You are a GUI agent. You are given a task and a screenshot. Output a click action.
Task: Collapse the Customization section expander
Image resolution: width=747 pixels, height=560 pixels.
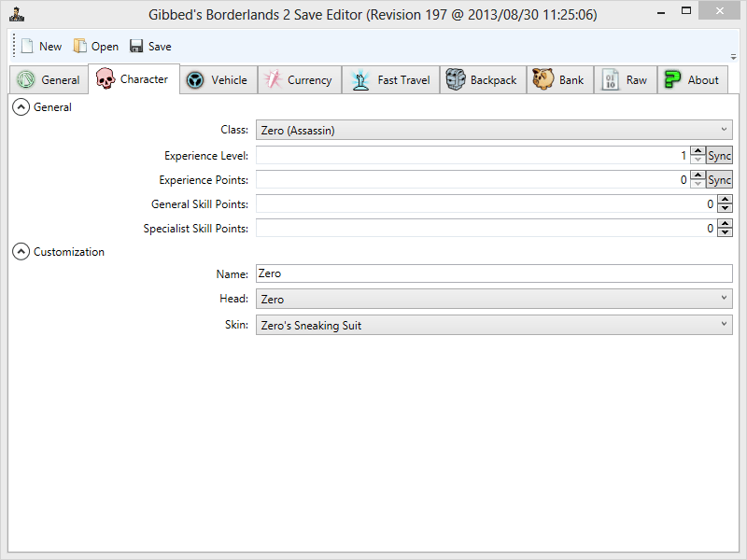pyautogui.click(x=21, y=252)
